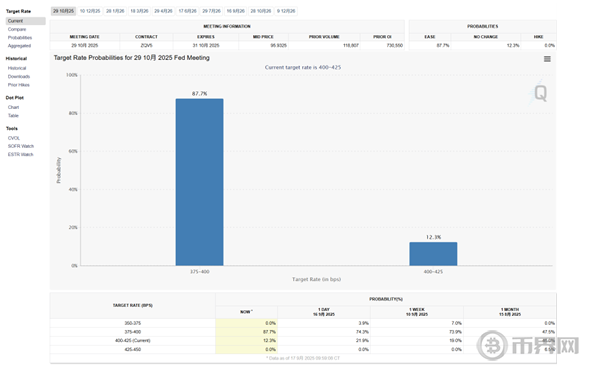Screen dimensions: 590x373
Task: Click the 375-400 target rate row label
Action: [133, 332]
